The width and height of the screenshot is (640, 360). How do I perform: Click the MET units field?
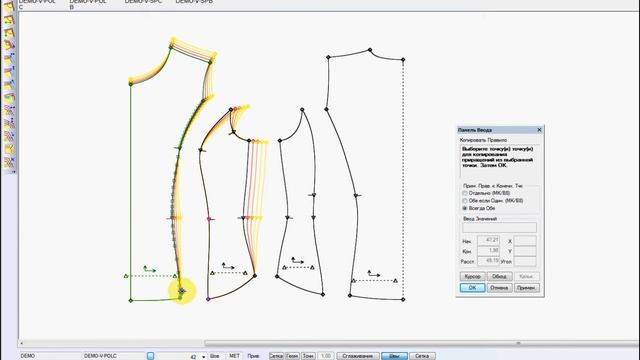click(x=234, y=356)
